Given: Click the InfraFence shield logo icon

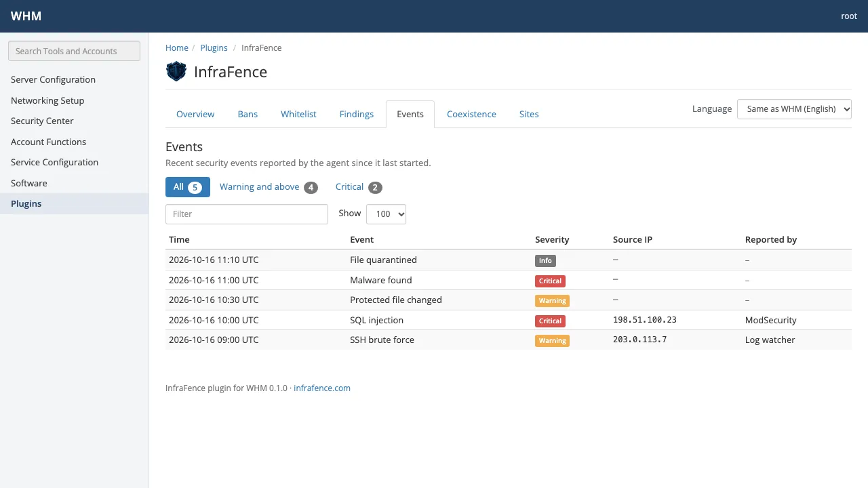Looking at the screenshot, I should tap(176, 71).
